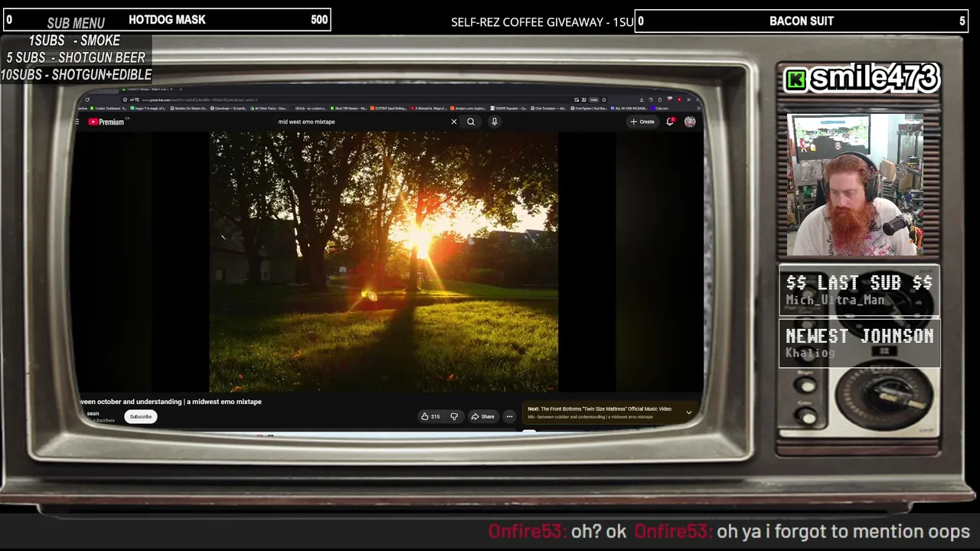The height and width of the screenshot is (551, 980).
Task: Start voice search with the microphone
Action: 495,122
